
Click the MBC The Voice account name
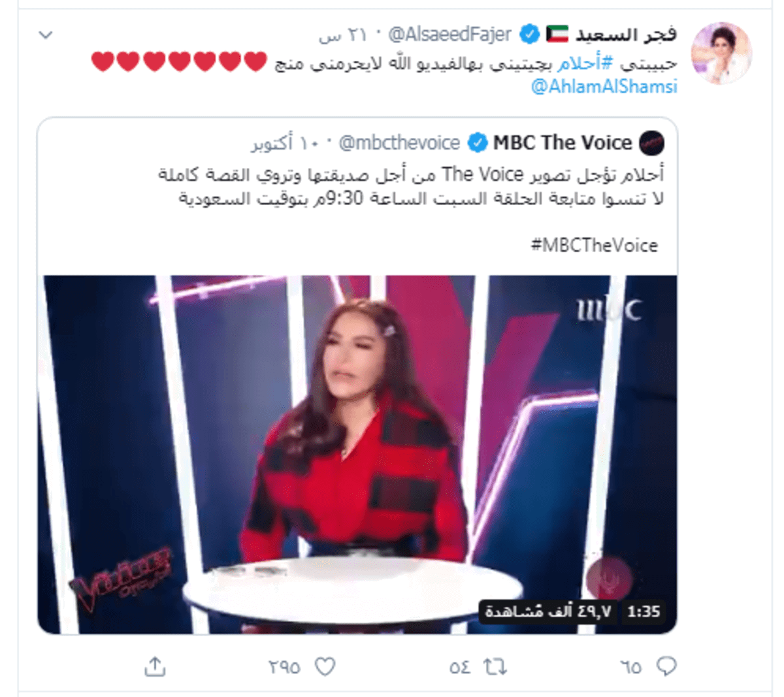[563, 142]
